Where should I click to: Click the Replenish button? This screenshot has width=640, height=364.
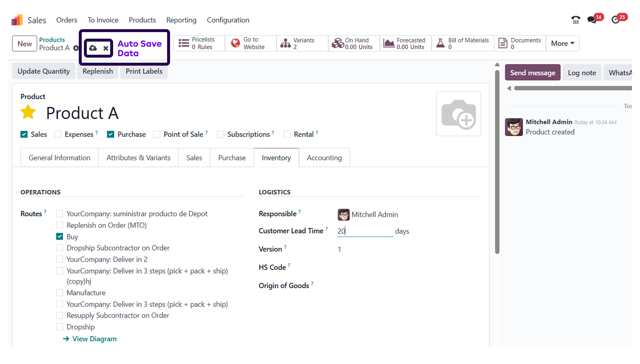pyautogui.click(x=98, y=71)
